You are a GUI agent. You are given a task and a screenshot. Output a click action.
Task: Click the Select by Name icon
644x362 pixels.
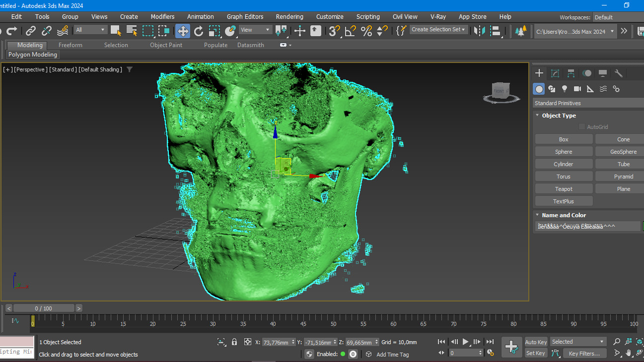[x=132, y=31]
